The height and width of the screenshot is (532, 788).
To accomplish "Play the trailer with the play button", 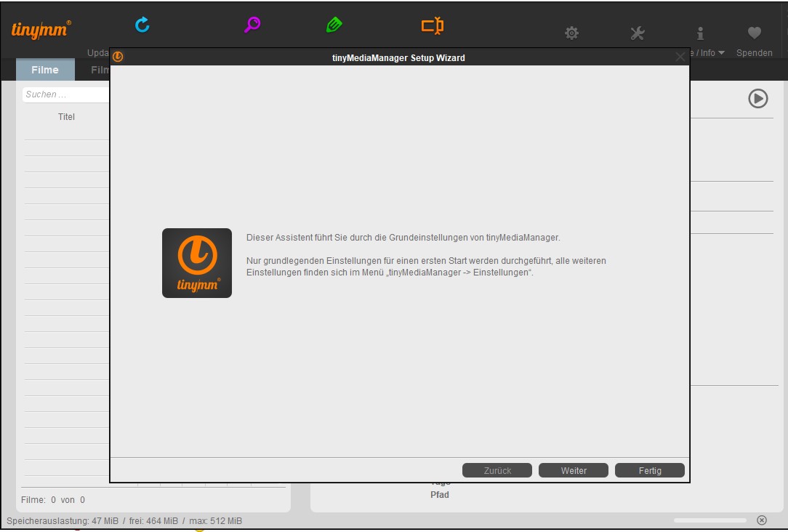I will [758, 98].
